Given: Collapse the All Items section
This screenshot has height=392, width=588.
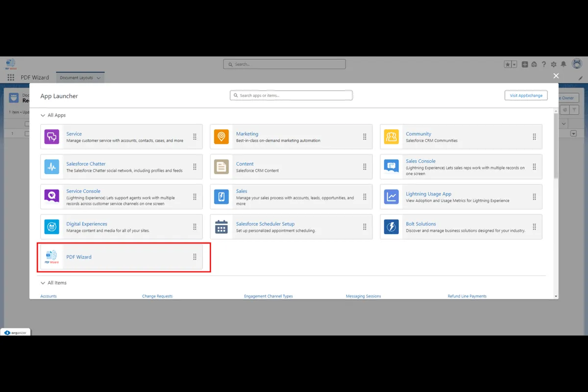Looking at the screenshot, I should point(43,283).
